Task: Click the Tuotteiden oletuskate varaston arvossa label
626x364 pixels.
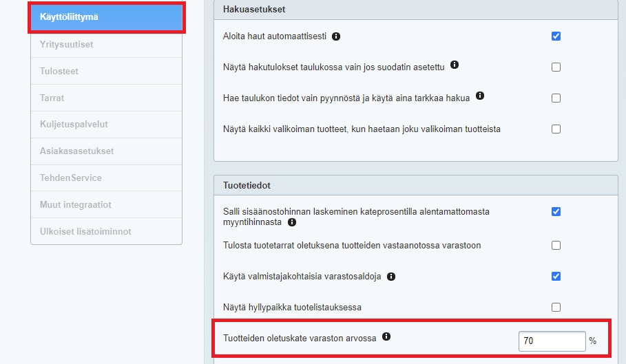Action: 300,339
